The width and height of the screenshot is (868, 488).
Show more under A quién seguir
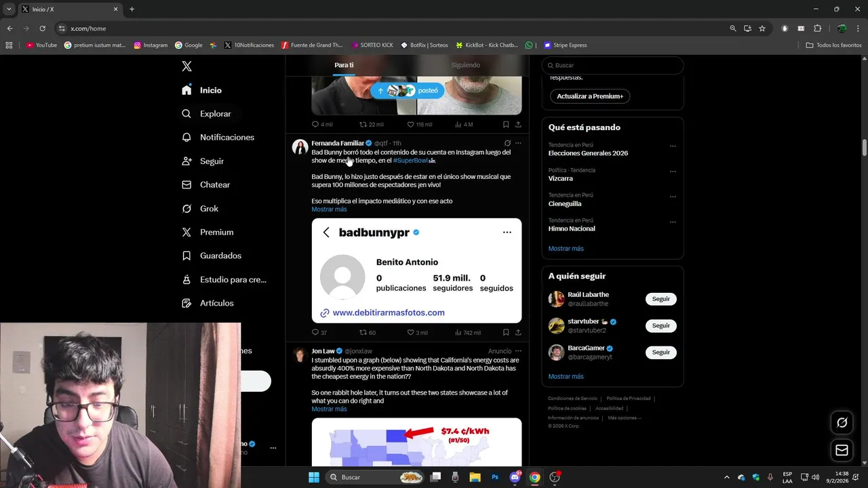[x=566, y=377]
